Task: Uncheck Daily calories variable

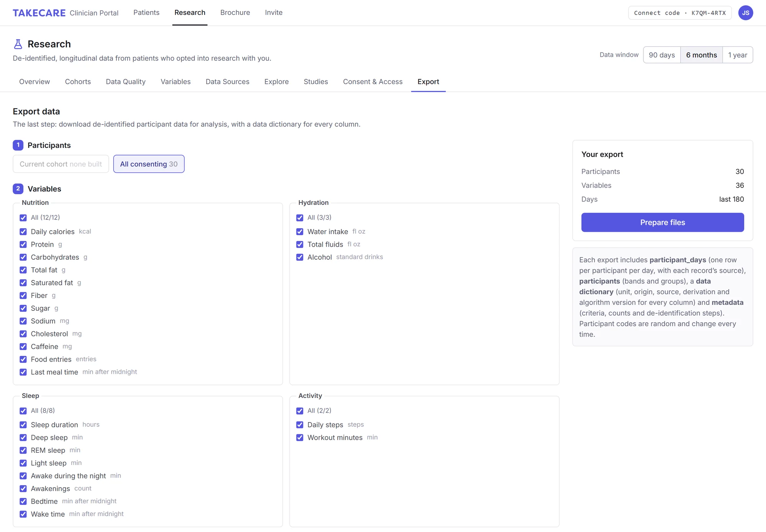Action: (23, 232)
